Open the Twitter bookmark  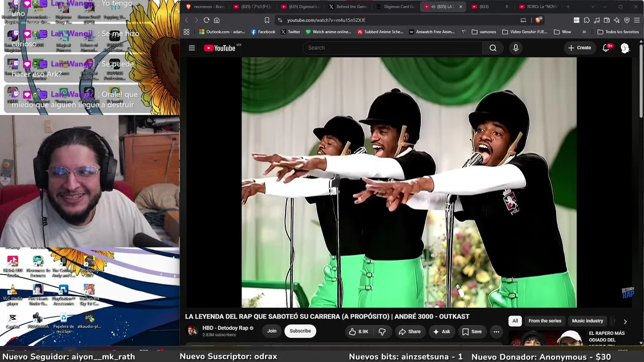pos(290,32)
